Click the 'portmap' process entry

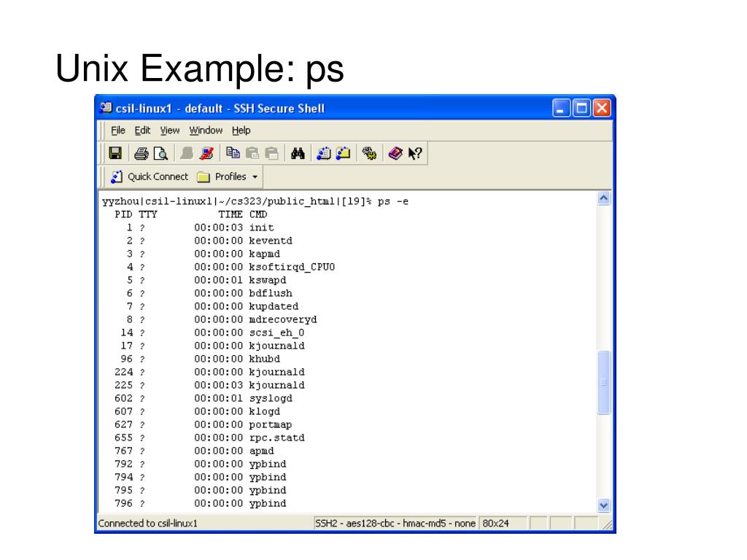(x=271, y=425)
